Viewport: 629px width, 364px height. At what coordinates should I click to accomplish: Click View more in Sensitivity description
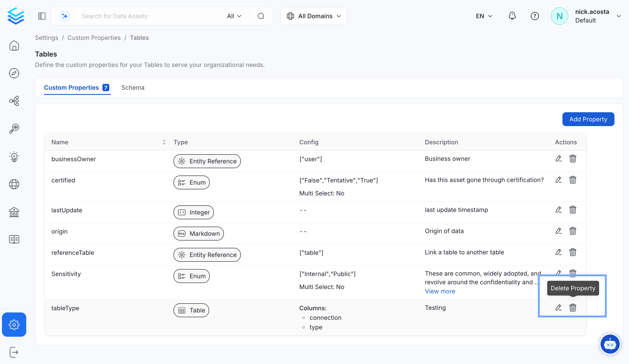click(440, 291)
